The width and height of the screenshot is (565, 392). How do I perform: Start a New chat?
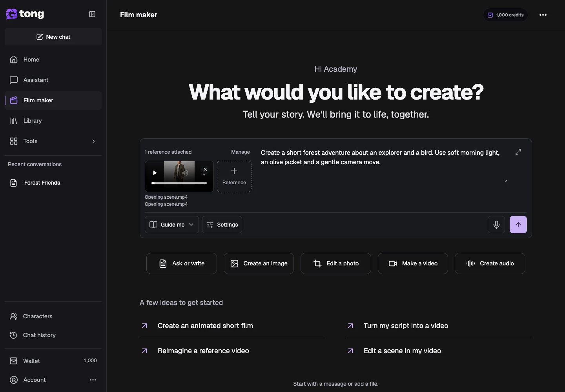(x=53, y=37)
